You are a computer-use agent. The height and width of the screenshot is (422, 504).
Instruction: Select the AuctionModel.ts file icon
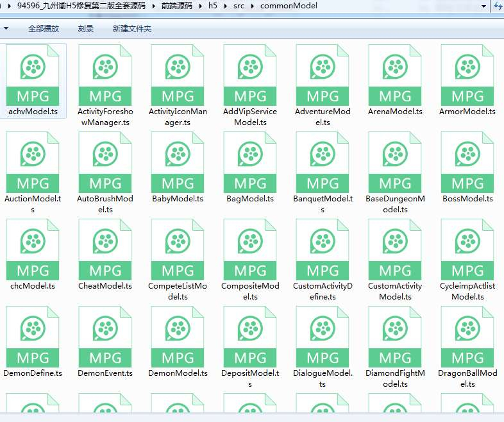pyautogui.click(x=33, y=163)
